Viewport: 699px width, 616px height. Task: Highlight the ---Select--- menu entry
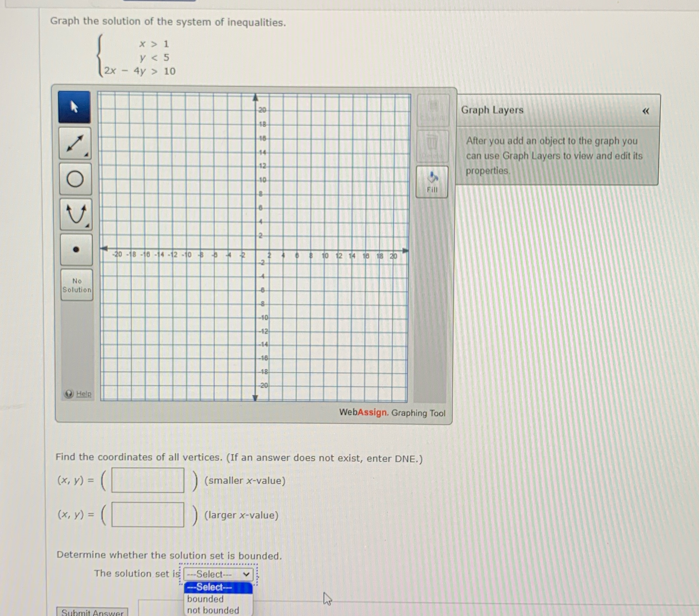(x=210, y=587)
